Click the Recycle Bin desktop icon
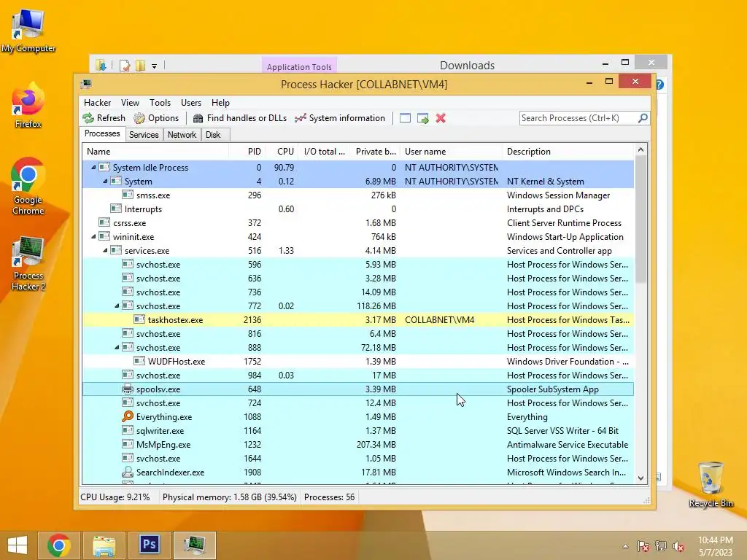 (711, 484)
